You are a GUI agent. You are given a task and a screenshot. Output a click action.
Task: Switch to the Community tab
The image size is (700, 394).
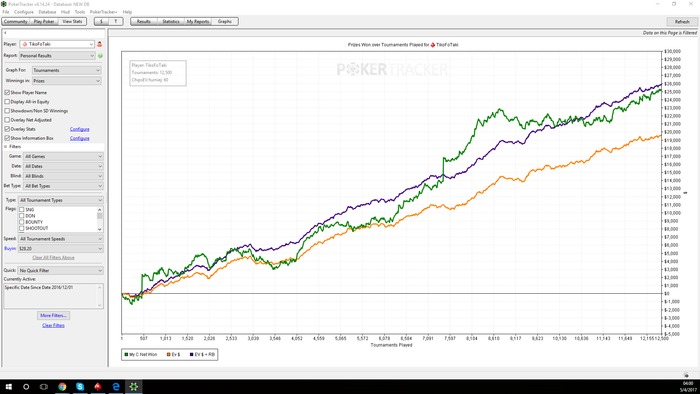click(16, 21)
